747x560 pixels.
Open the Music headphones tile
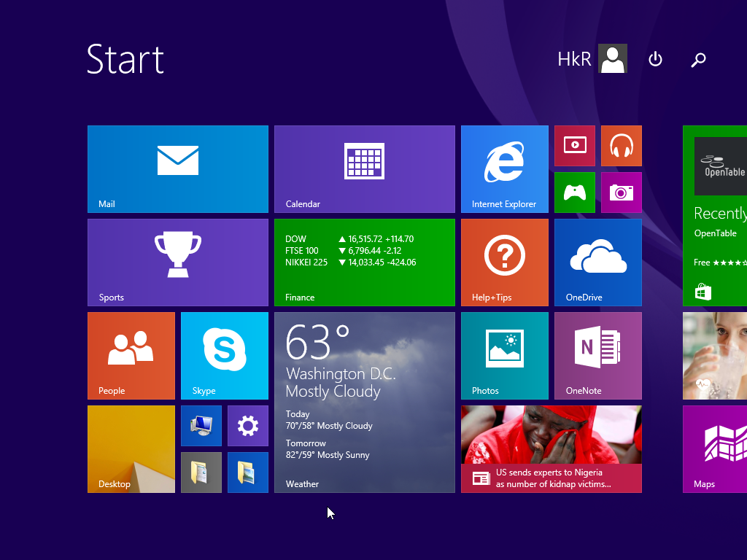tap(622, 146)
